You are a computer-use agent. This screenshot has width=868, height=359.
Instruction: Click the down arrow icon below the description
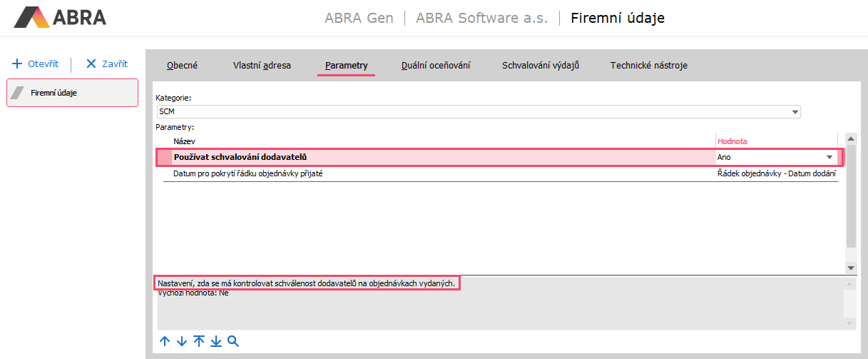click(x=181, y=341)
